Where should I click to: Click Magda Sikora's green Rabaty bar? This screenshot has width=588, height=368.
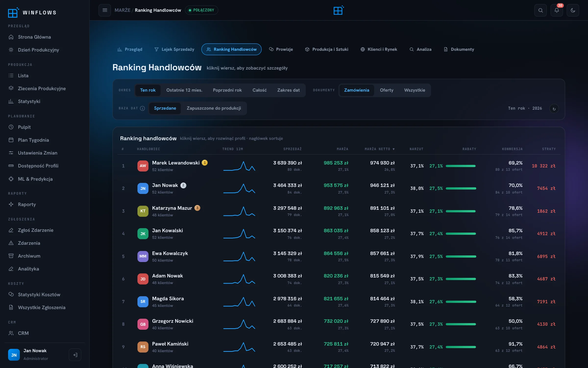point(461,302)
